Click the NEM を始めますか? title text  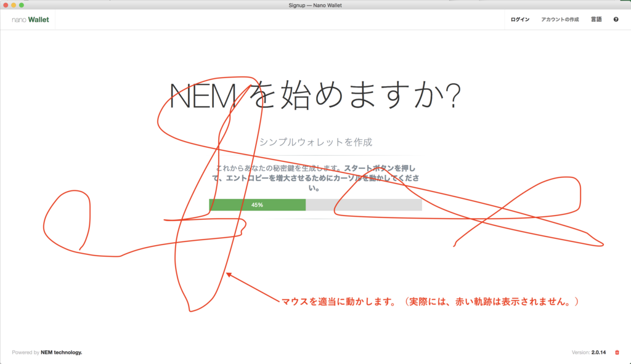(315, 95)
